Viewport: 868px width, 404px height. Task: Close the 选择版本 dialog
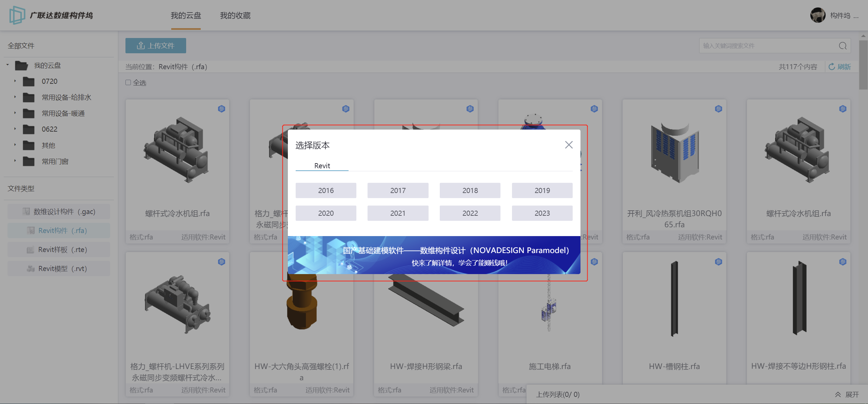[x=569, y=145]
